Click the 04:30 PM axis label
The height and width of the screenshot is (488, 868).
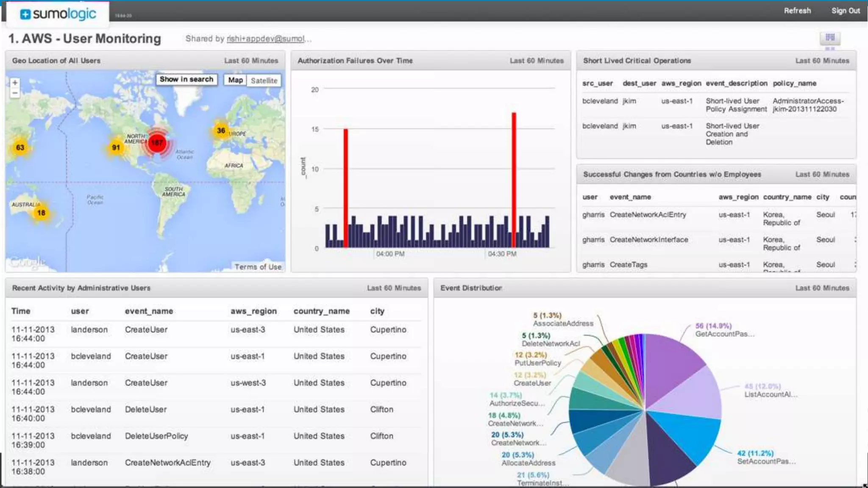point(502,254)
